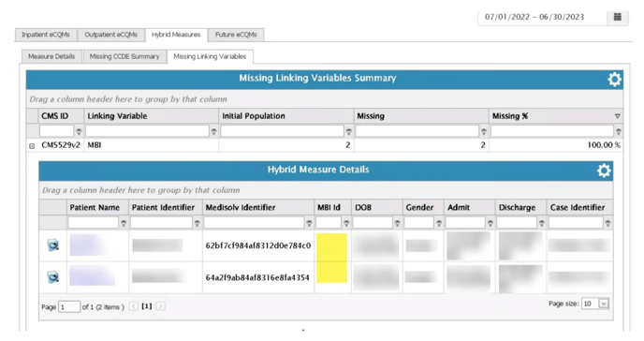Select the Missing Linking Variables sub-tab
644x341 pixels.
210,56
